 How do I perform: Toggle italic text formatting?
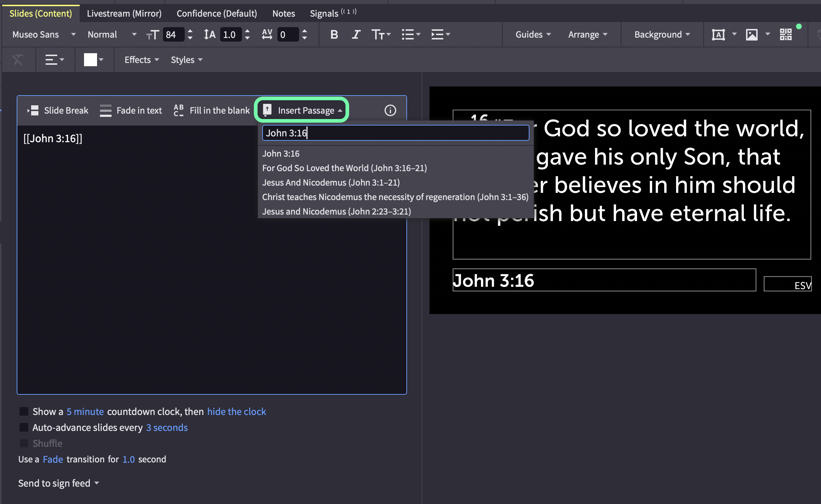pos(356,34)
